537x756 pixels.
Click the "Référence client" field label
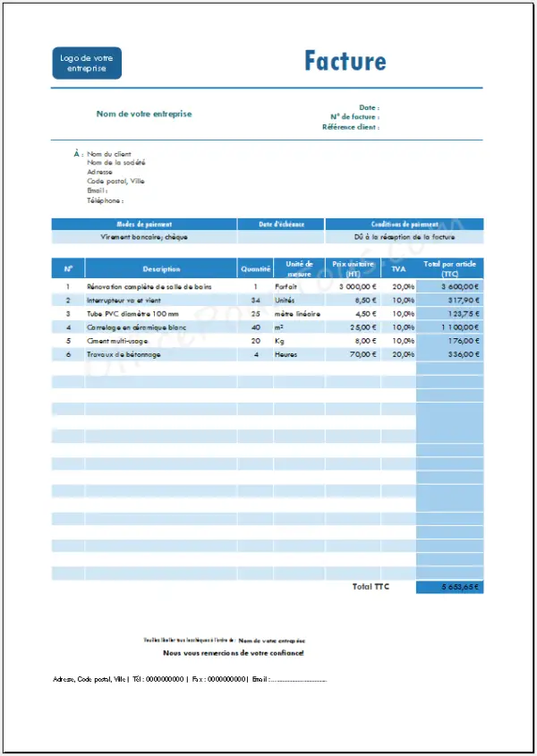[350, 127]
